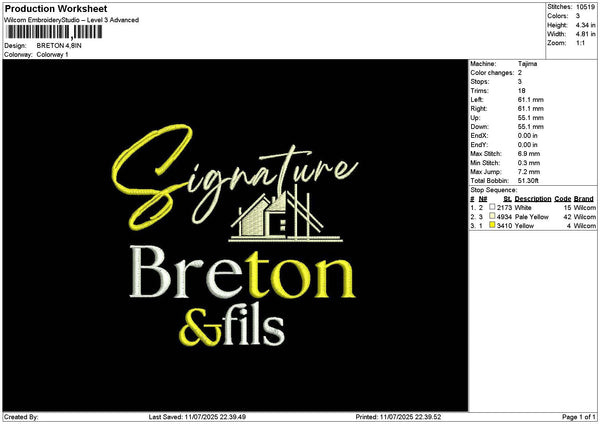Click the Colors value 3
The image size is (600, 424).
tap(578, 16)
